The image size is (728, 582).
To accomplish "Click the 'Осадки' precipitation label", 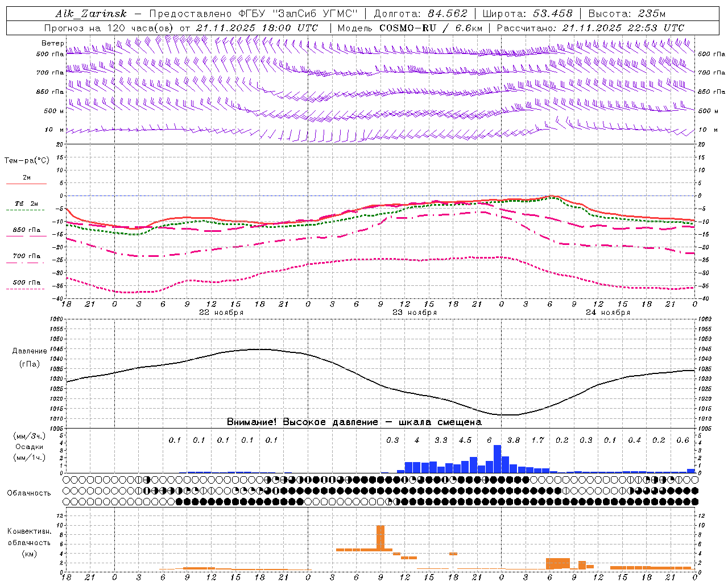I will [x=30, y=447].
